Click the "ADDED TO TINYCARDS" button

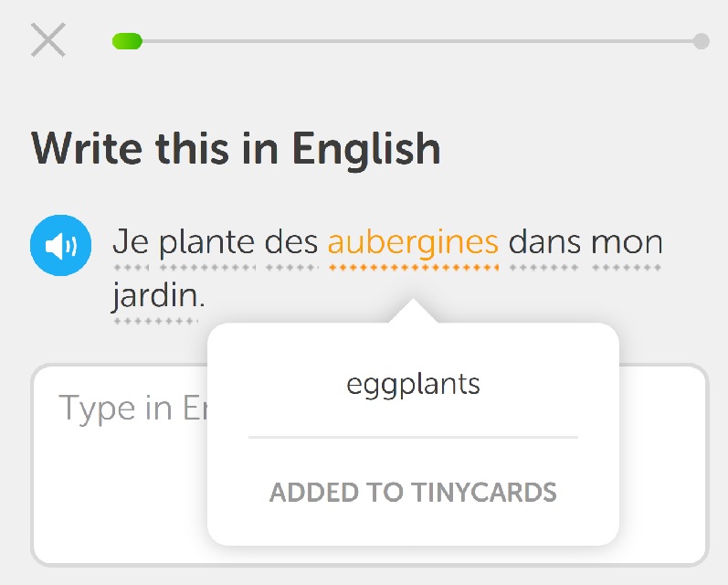click(x=413, y=493)
